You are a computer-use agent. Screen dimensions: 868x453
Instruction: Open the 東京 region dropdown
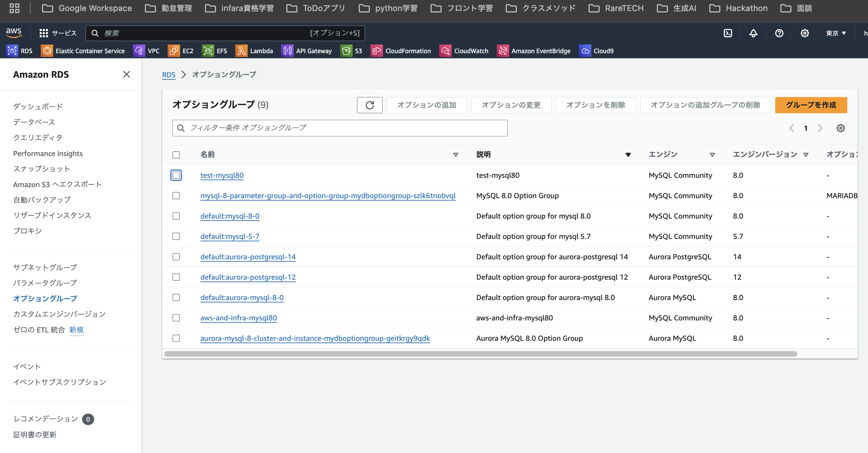pyautogui.click(x=835, y=33)
